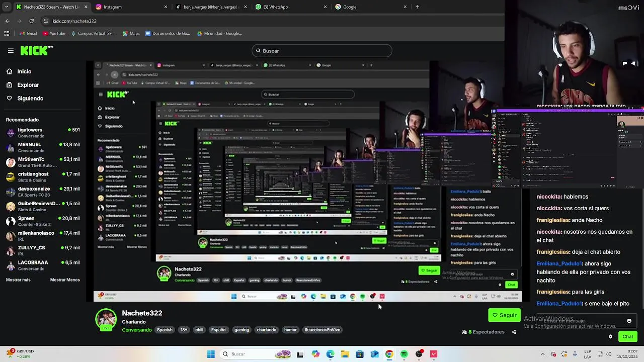Switch to the Instagram tab

pyautogui.click(x=131, y=7)
